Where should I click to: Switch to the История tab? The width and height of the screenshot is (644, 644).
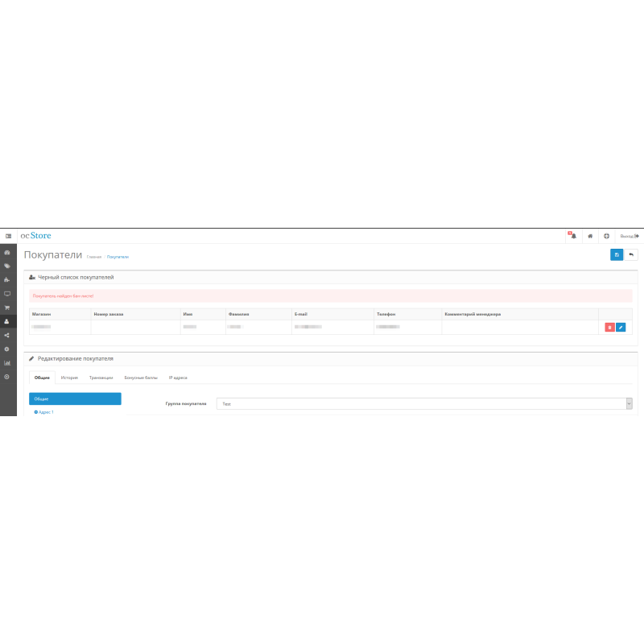69,377
